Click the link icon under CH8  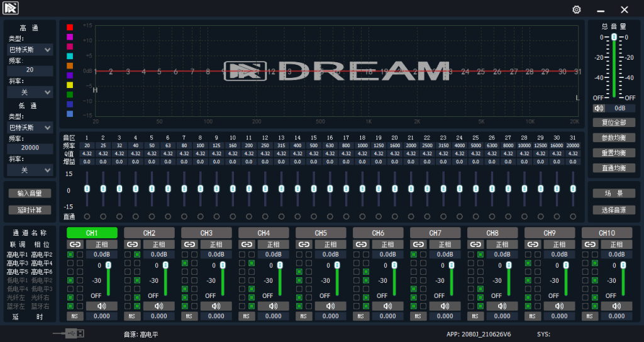click(x=475, y=245)
